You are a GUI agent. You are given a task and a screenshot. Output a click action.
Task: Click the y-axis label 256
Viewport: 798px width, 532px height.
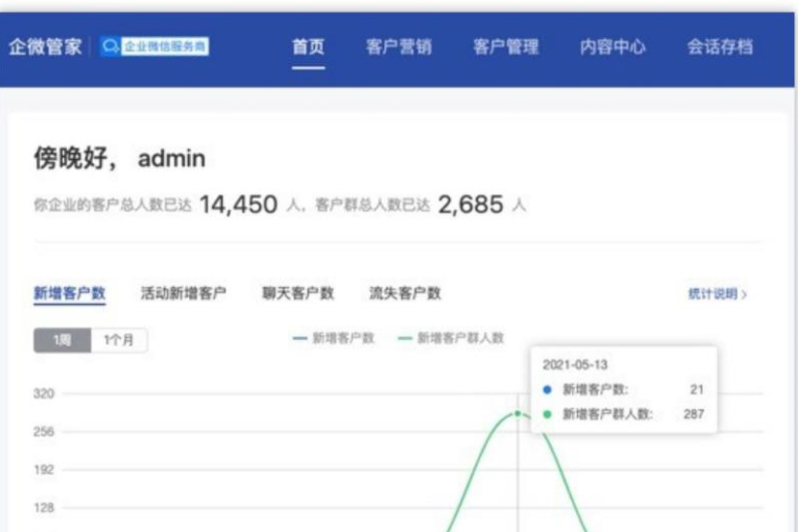click(44, 432)
